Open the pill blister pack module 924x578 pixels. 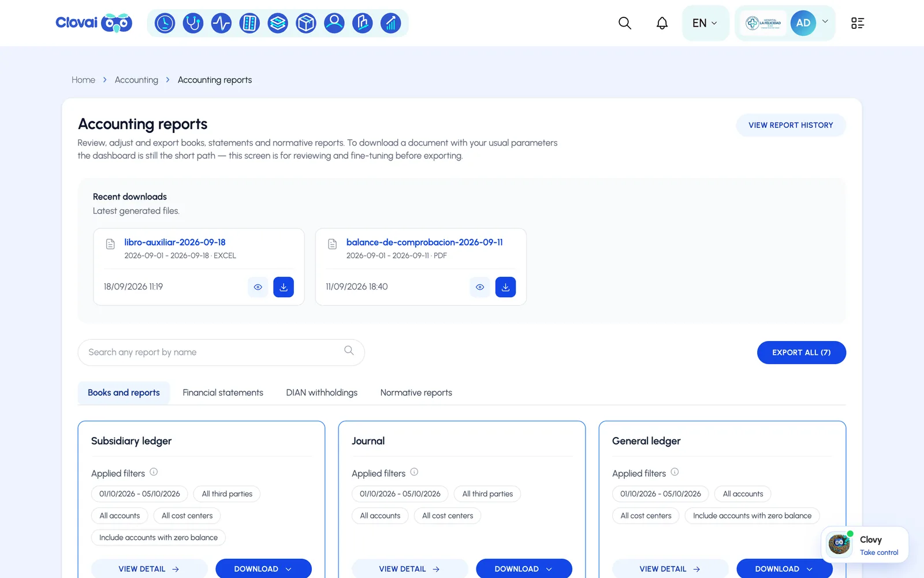click(249, 23)
